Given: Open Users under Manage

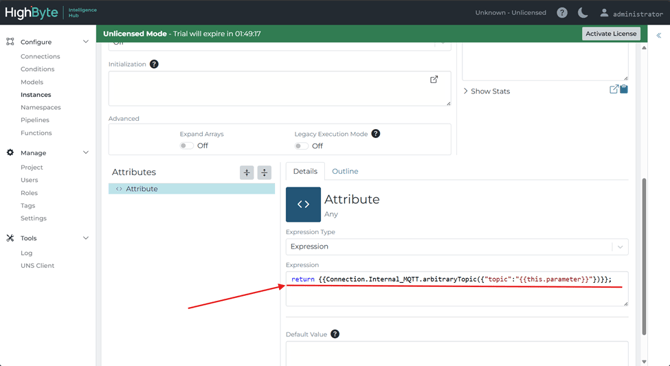Looking at the screenshot, I should click(x=29, y=180).
